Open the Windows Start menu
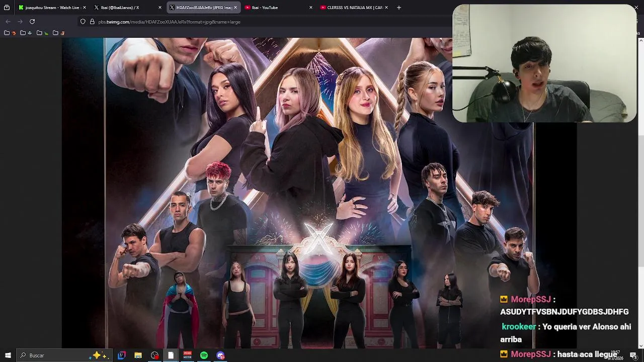644x362 pixels. coord(8,355)
